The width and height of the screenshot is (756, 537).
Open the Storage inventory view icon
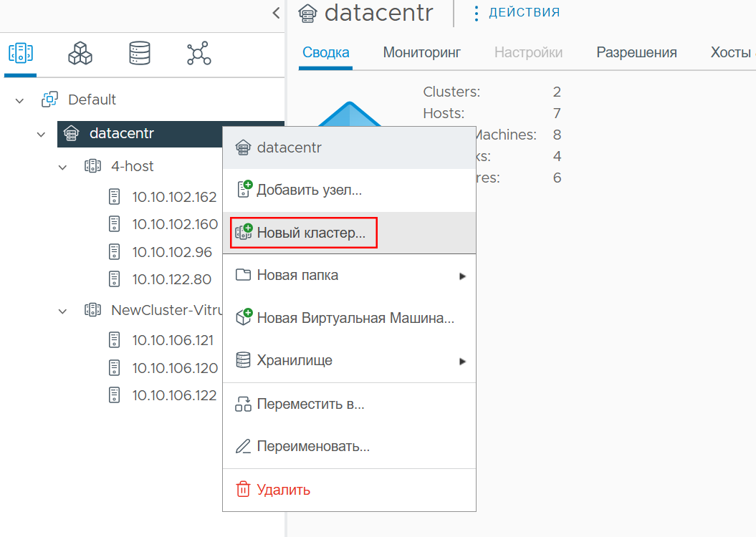point(139,53)
